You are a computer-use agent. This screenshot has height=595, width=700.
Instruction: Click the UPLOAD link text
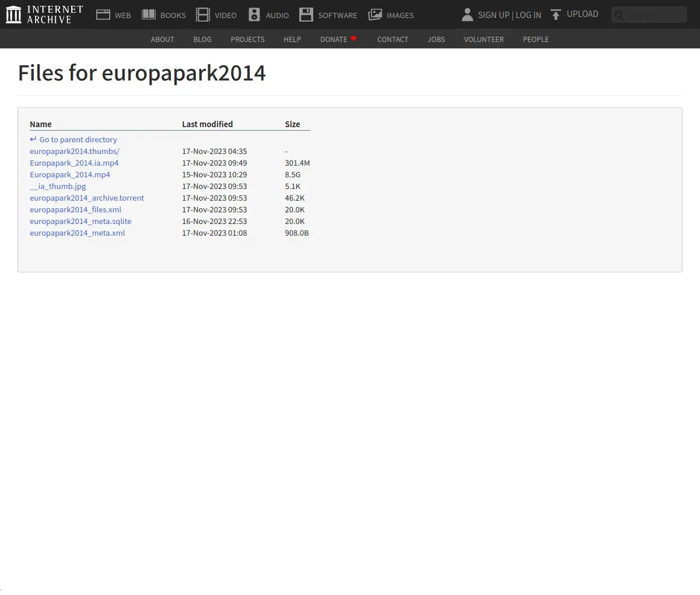[583, 14]
